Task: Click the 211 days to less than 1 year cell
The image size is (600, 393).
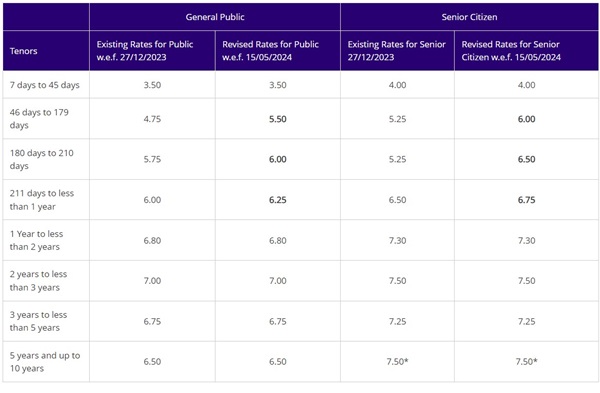Action: click(x=46, y=200)
